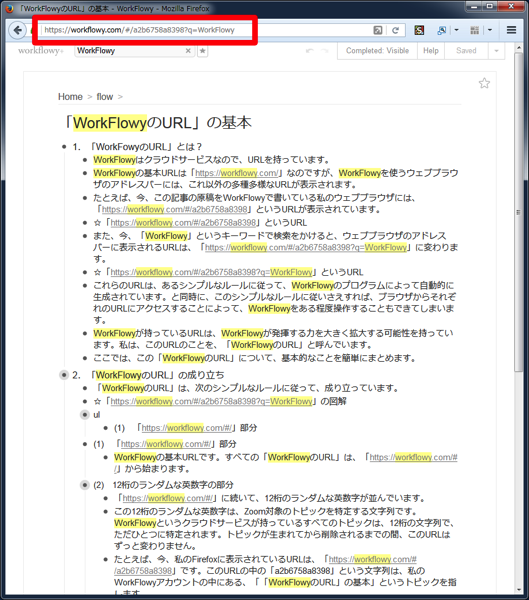Click the WorkFlowy undo arrow
Image resolution: width=529 pixels, height=600 pixels.
[x=310, y=51]
